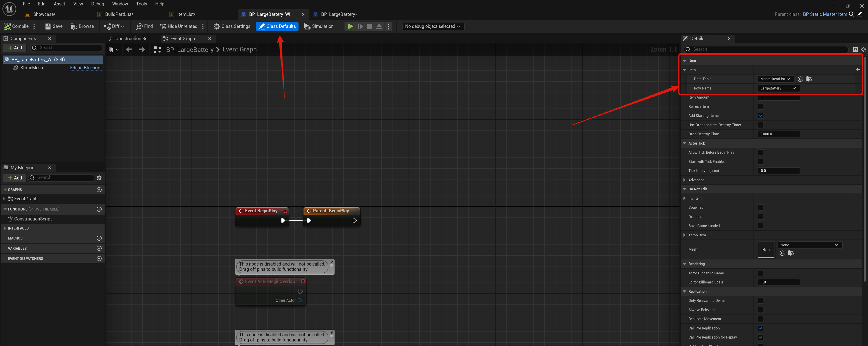Open My Blueprint panel settings gear

99,178
